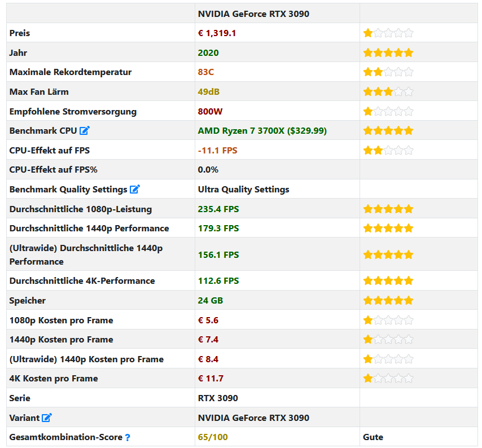482x448 pixels.
Task: Click the star rating for Maximale Rekordtemperatur
Action: pyautogui.click(x=388, y=72)
